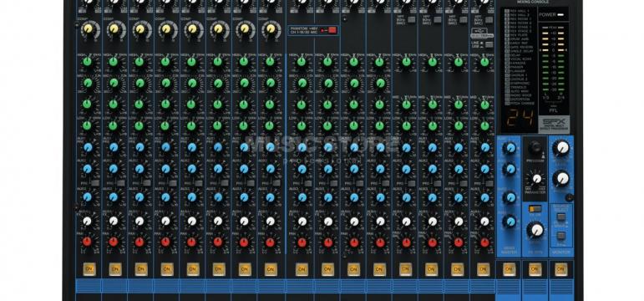Click the orange '24' program number display
The image size is (644, 301).
pyautogui.click(x=520, y=119)
